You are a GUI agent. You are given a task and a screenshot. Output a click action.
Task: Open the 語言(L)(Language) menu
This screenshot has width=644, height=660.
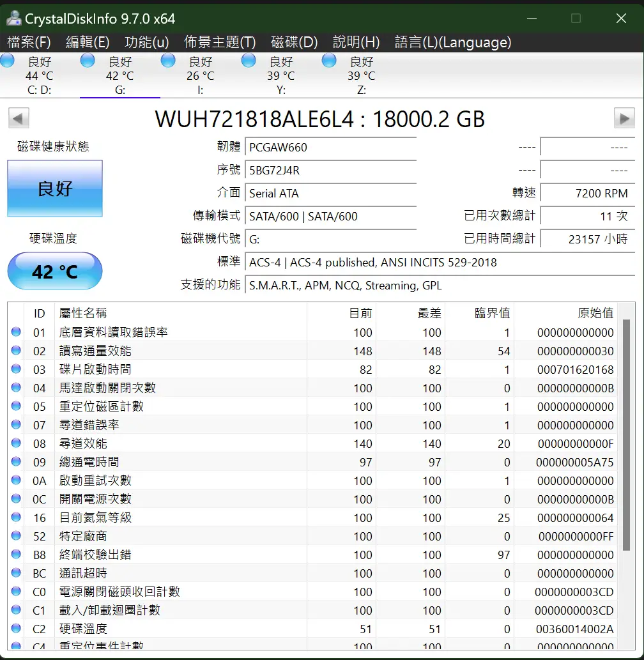[x=453, y=42]
